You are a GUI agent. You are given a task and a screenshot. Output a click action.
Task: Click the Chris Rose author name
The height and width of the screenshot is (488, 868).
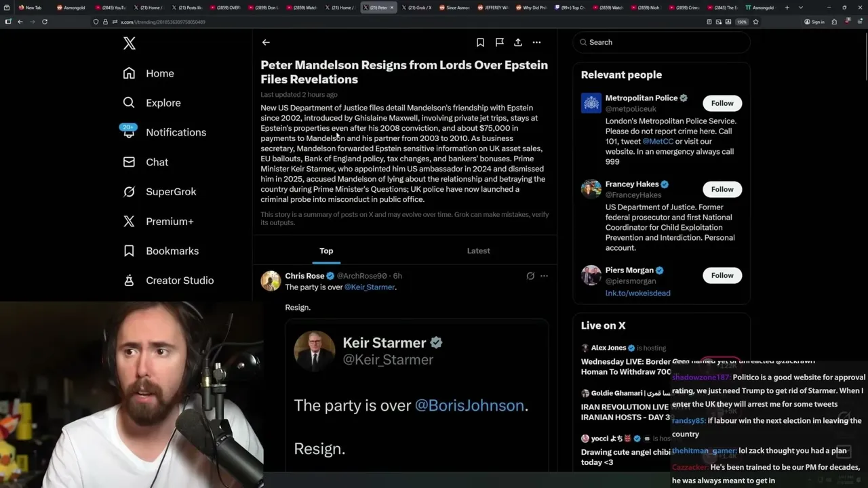304,276
